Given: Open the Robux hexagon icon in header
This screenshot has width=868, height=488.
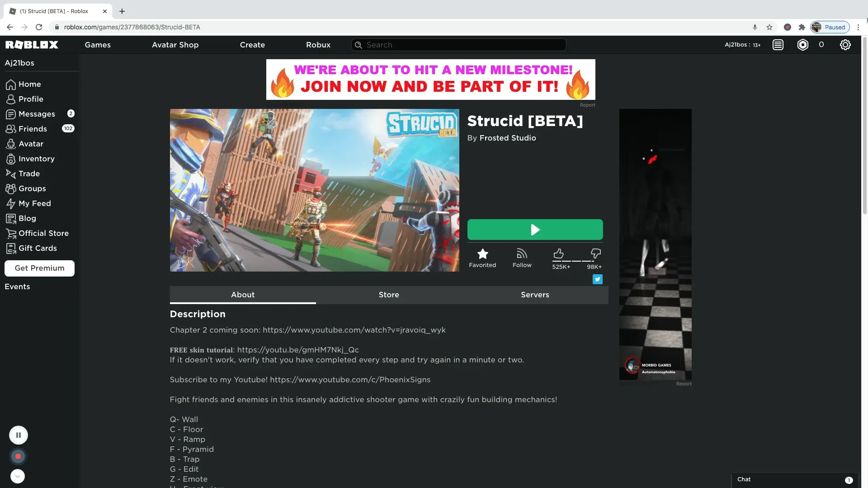Looking at the screenshot, I should [802, 45].
